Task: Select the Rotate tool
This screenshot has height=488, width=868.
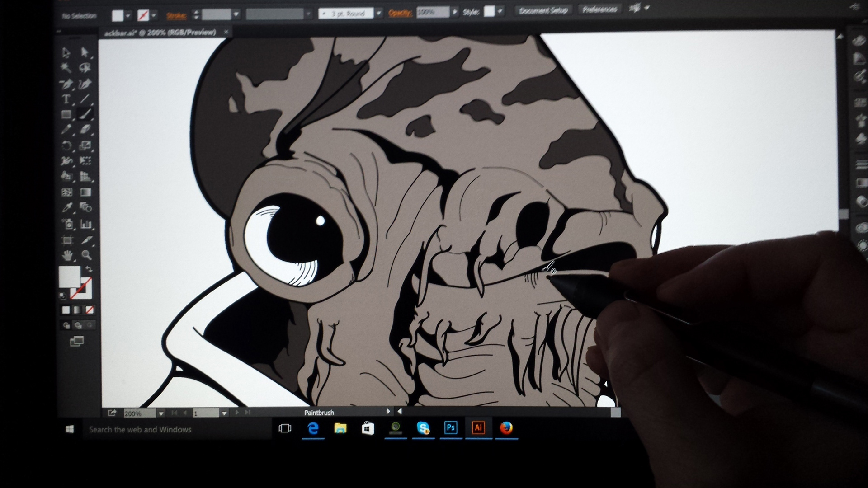Action: pyautogui.click(x=66, y=145)
